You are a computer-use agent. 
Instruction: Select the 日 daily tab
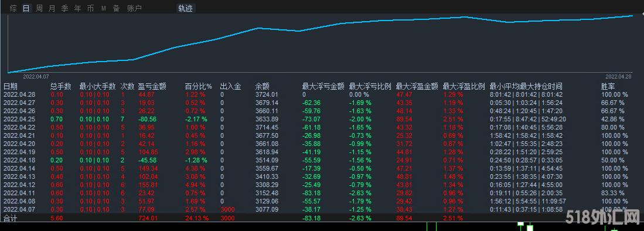[x=26, y=8]
